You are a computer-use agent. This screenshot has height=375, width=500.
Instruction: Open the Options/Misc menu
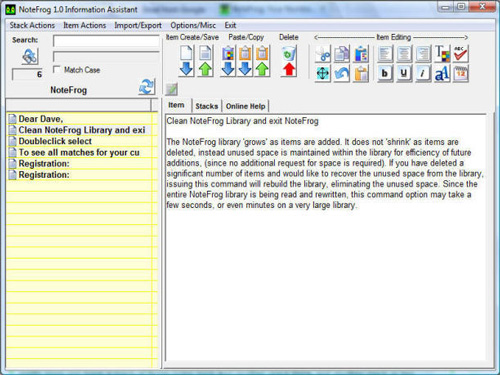pyautogui.click(x=193, y=25)
